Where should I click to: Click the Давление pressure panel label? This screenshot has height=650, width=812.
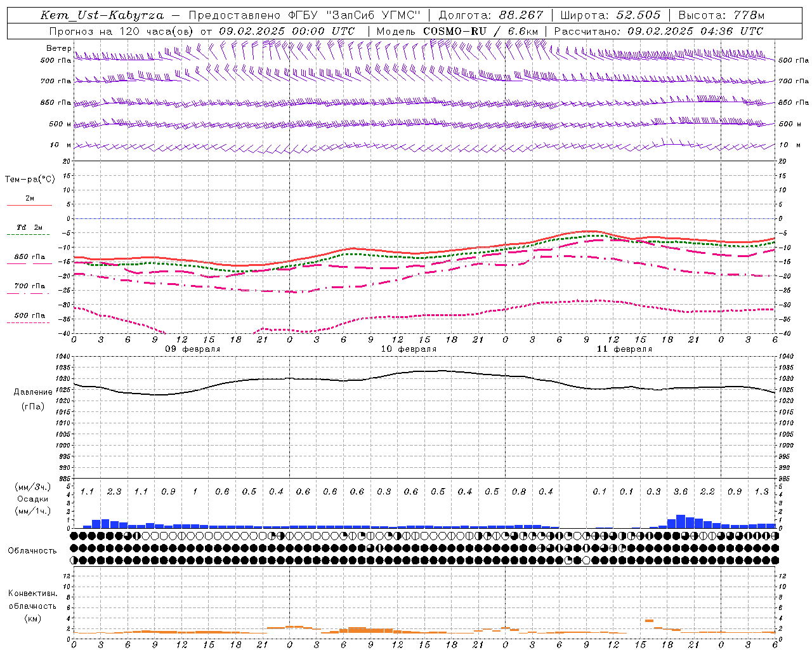(33, 392)
